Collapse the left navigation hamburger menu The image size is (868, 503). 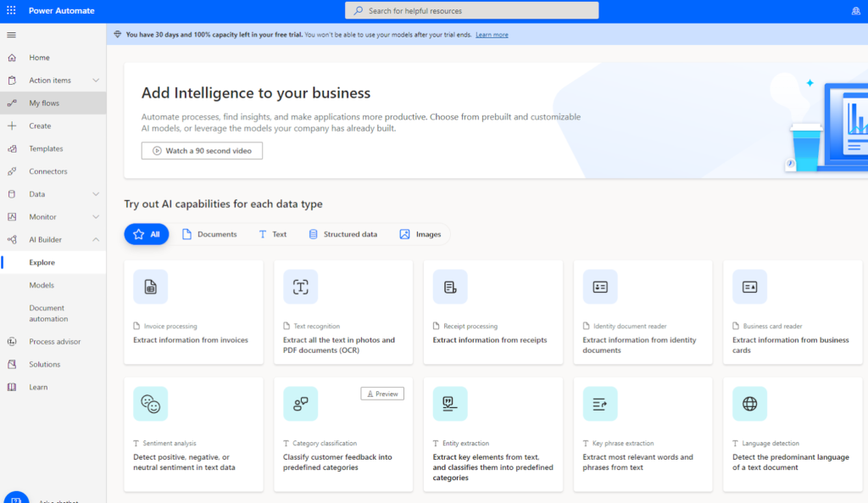tap(11, 35)
